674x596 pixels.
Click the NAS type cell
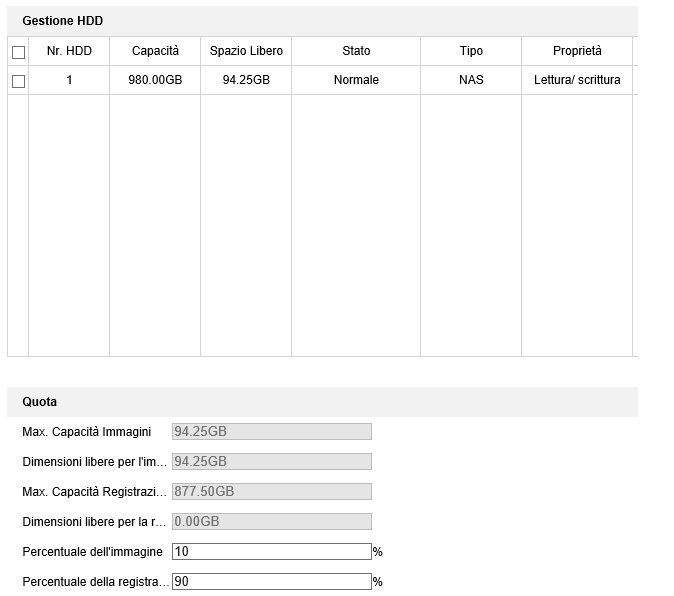pyautogui.click(x=471, y=80)
